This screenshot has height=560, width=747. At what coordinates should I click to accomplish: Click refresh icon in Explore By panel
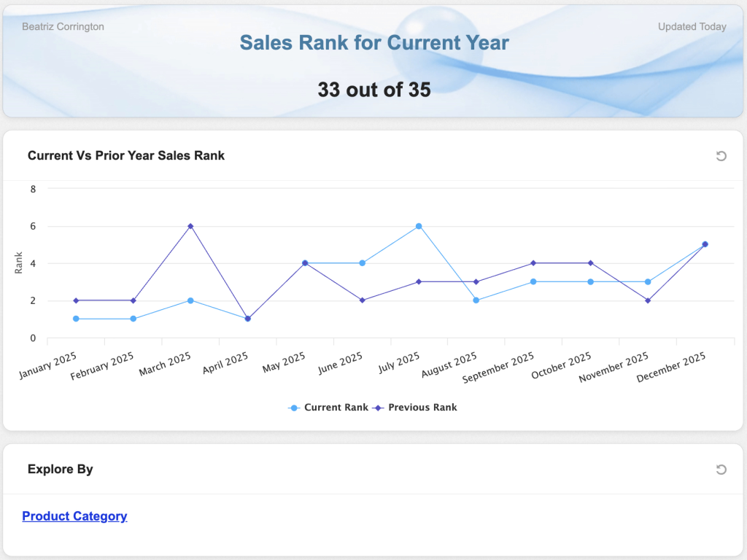click(721, 470)
